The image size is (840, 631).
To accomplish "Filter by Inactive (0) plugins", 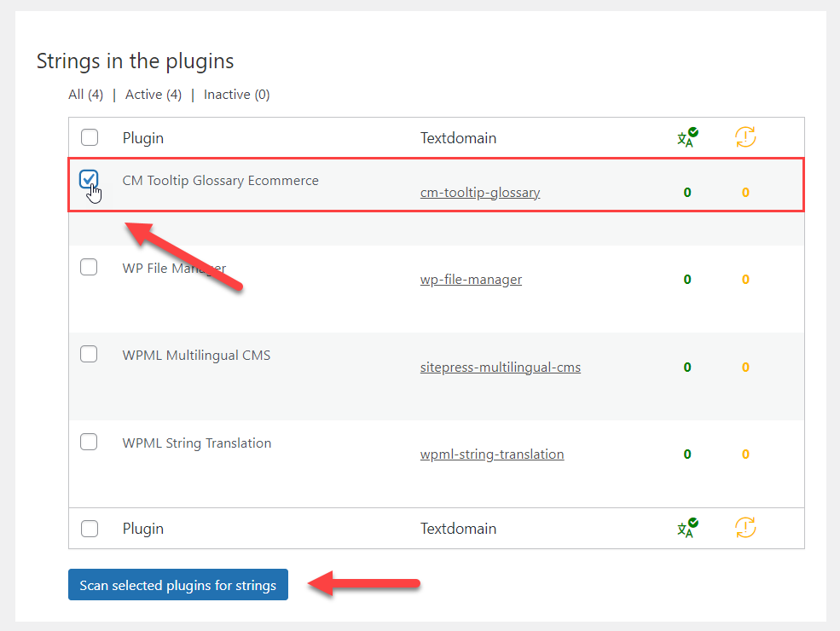I will 237,95.
